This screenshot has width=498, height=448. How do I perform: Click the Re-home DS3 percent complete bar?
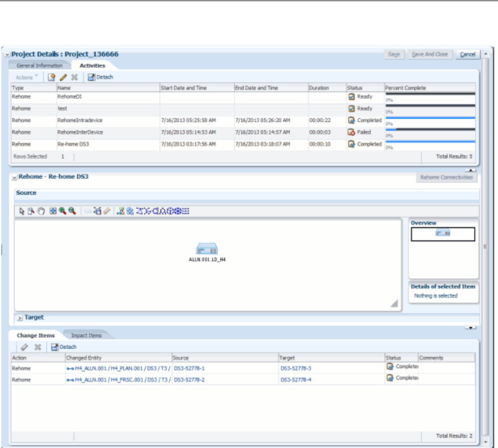430,142
